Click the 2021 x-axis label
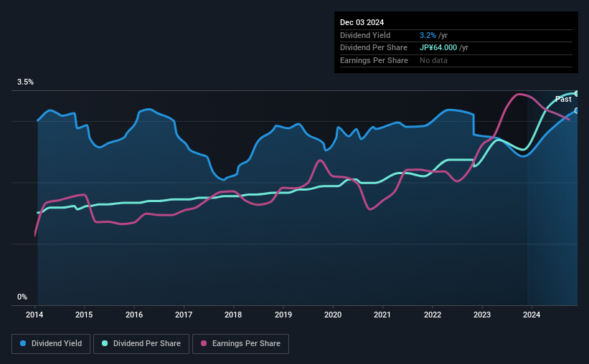The image size is (589, 364). pos(382,315)
